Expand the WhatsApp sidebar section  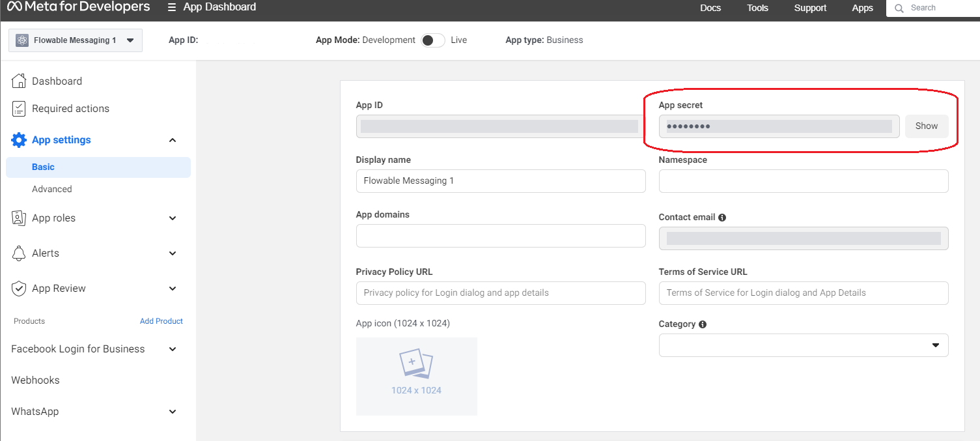pos(172,411)
